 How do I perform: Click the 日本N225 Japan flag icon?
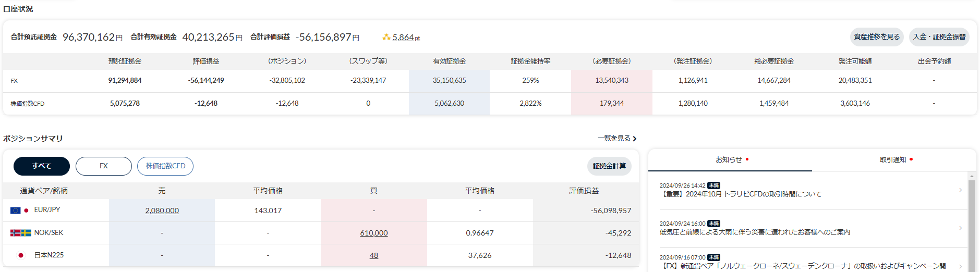[21, 255]
